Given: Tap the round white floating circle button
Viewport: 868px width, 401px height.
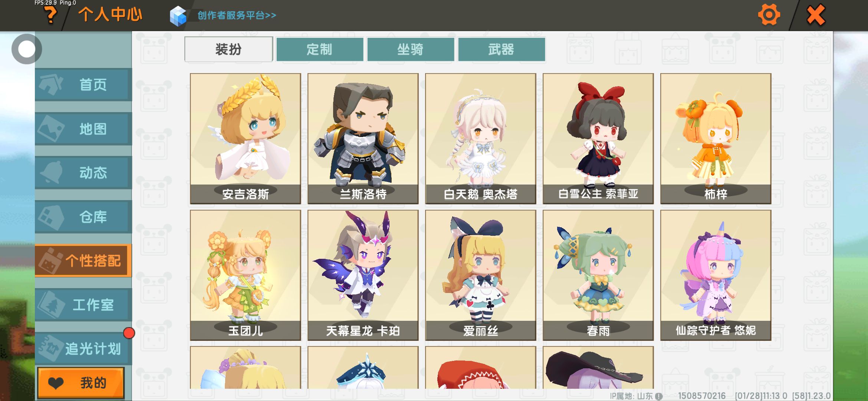Looking at the screenshot, I should (x=26, y=49).
